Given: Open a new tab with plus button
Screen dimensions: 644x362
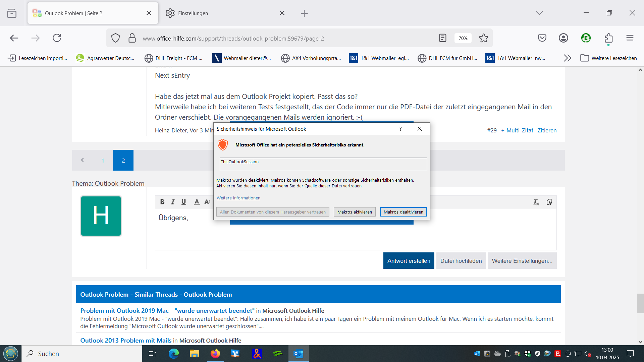Looking at the screenshot, I should pyautogui.click(x=304, y=13).
